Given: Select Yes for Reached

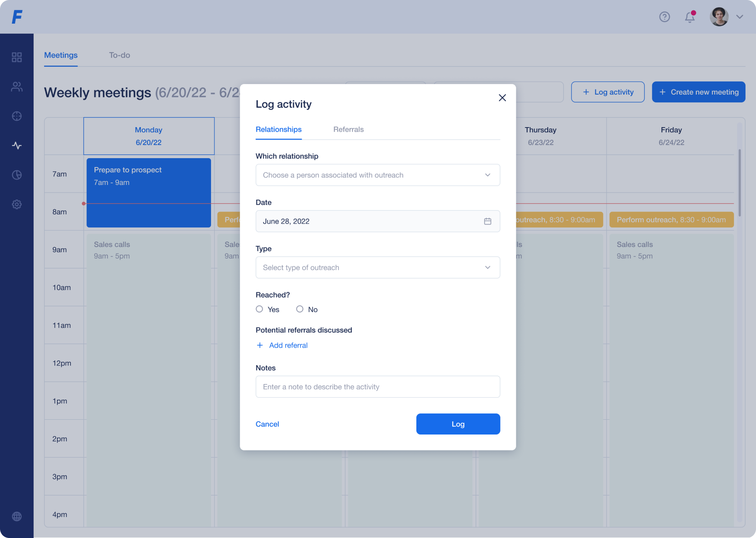Looking at the screenshot, I should [x=259, y=309].
